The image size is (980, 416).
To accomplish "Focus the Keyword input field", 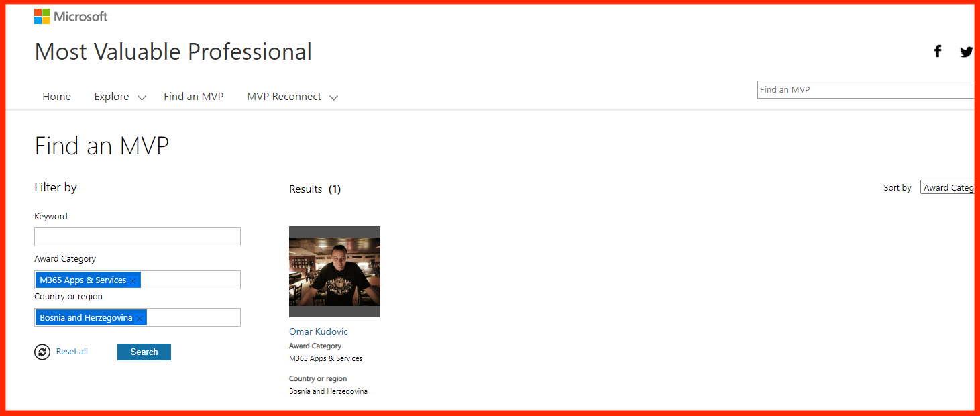I will (138, 237).
